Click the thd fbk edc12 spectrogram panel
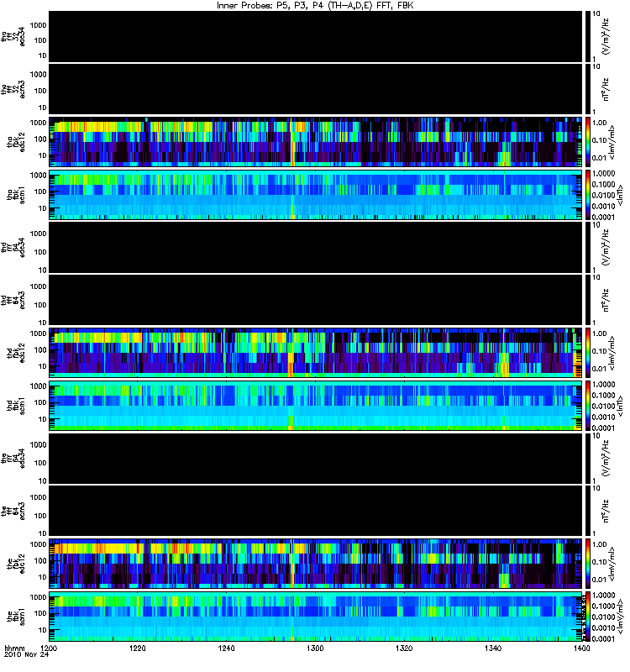This screenshot has height=672, width=630. tap(316, 353)
